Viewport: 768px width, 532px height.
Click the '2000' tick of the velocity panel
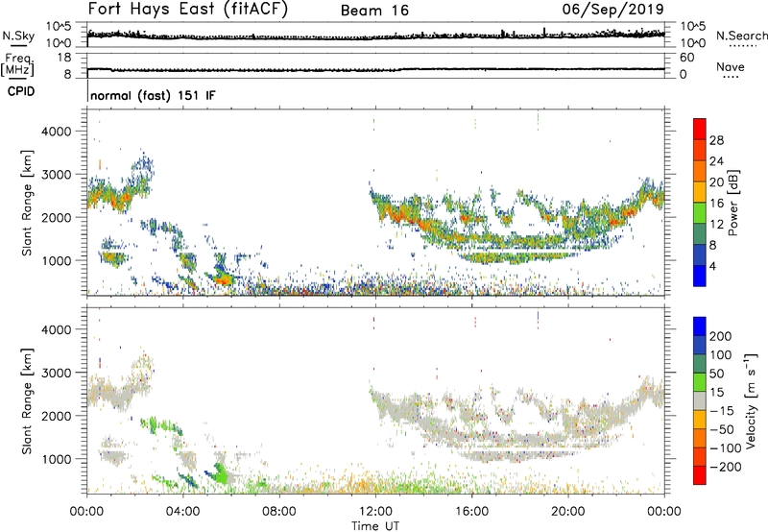coord(56,416)
